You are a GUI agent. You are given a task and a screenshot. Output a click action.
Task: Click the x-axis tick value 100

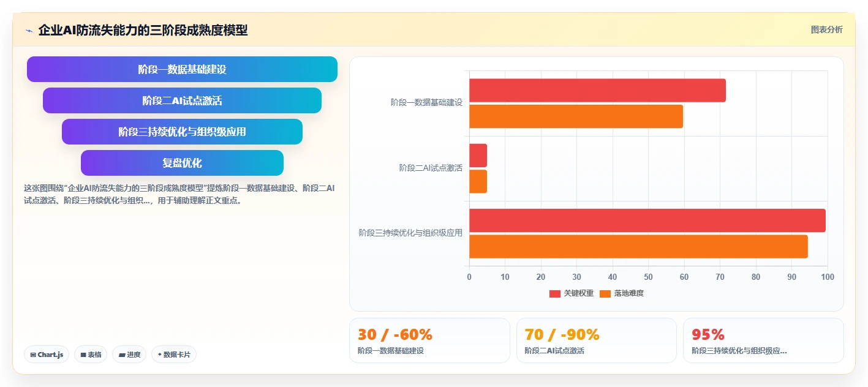point(828,277)
